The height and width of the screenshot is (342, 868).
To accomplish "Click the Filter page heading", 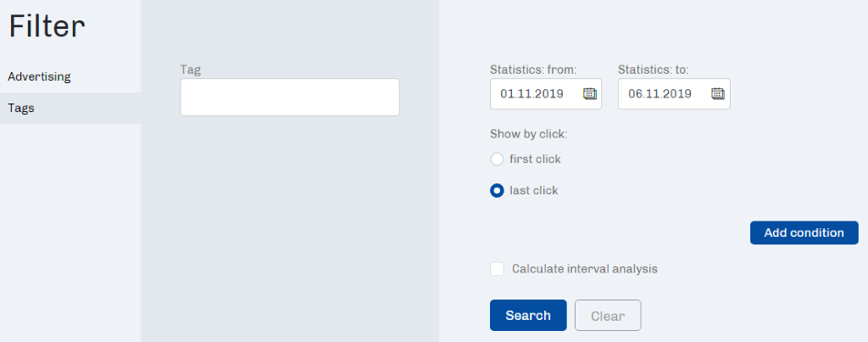I will [x=47, y=26].
